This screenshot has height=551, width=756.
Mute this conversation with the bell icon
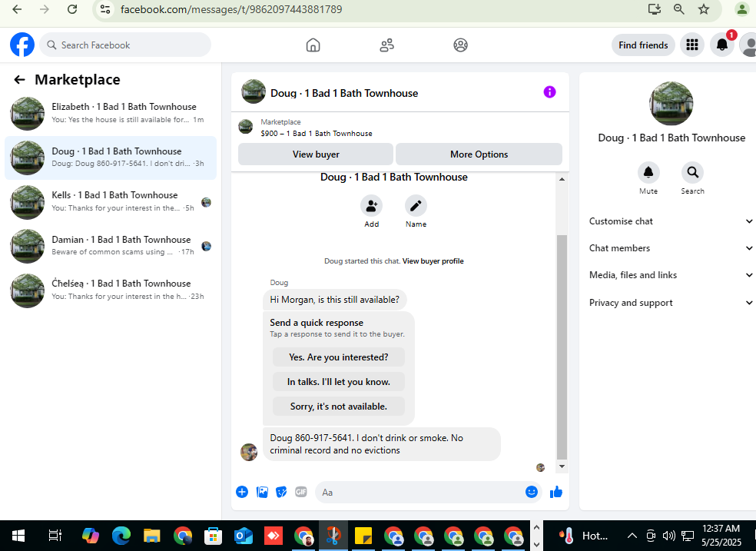648,172
